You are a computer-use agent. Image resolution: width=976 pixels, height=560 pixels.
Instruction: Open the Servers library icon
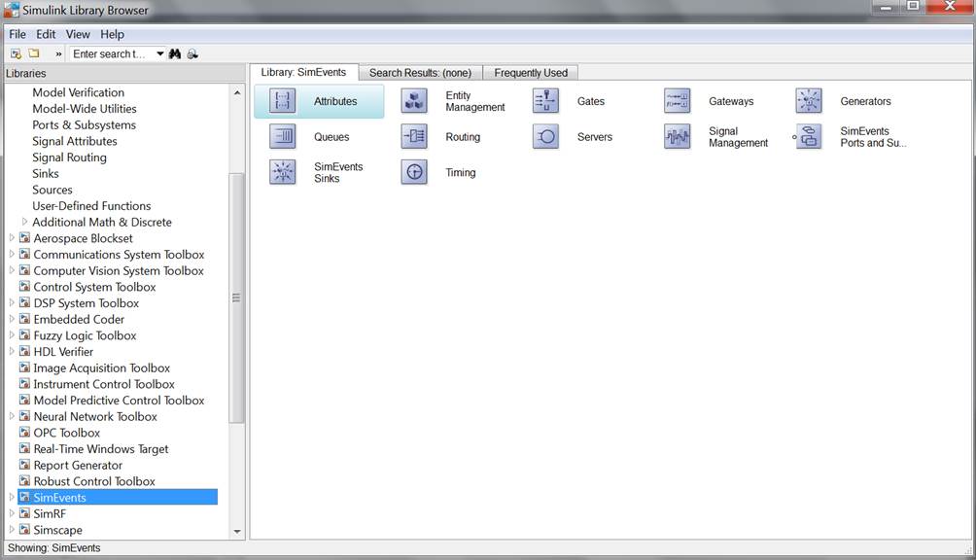(x=546, y=136)
